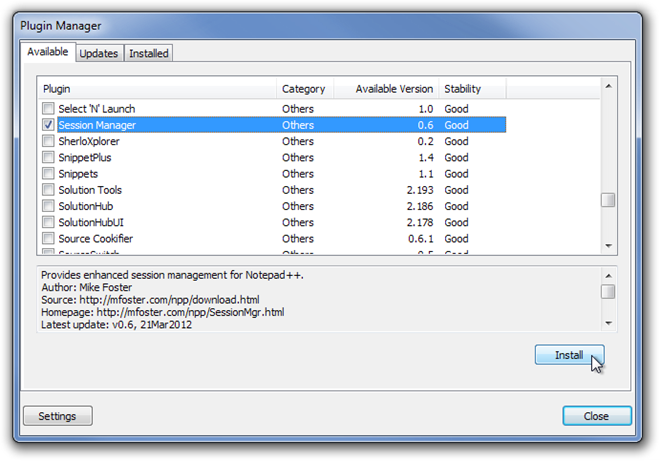The width and height of the screenshot is (660, 461).
Task: Enable the SnippetPlus checkbox
Action: pos(48,157)
